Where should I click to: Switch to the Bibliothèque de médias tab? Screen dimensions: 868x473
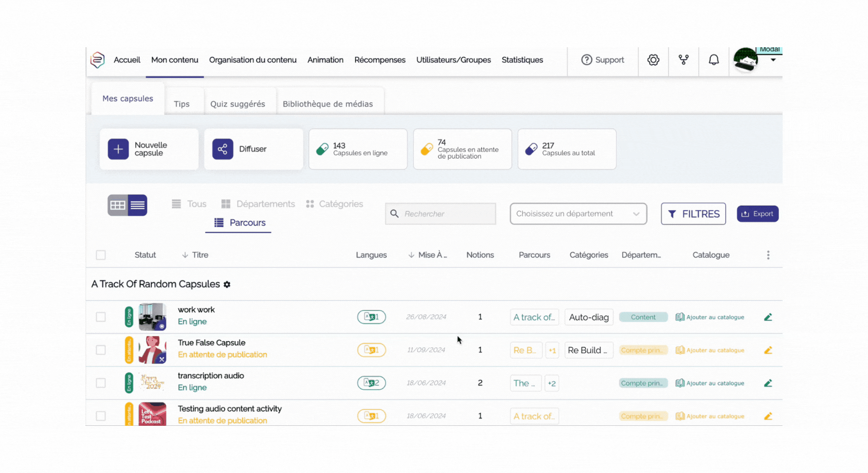327,104
